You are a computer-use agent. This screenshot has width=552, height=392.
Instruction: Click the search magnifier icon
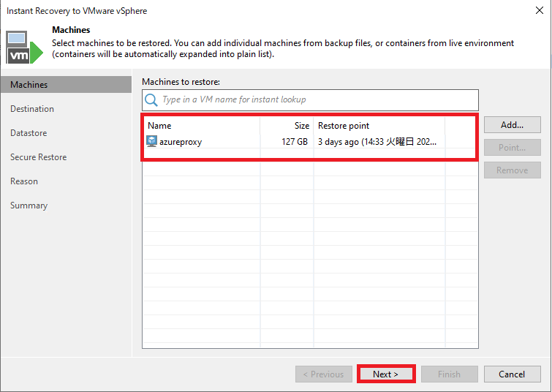151,100
